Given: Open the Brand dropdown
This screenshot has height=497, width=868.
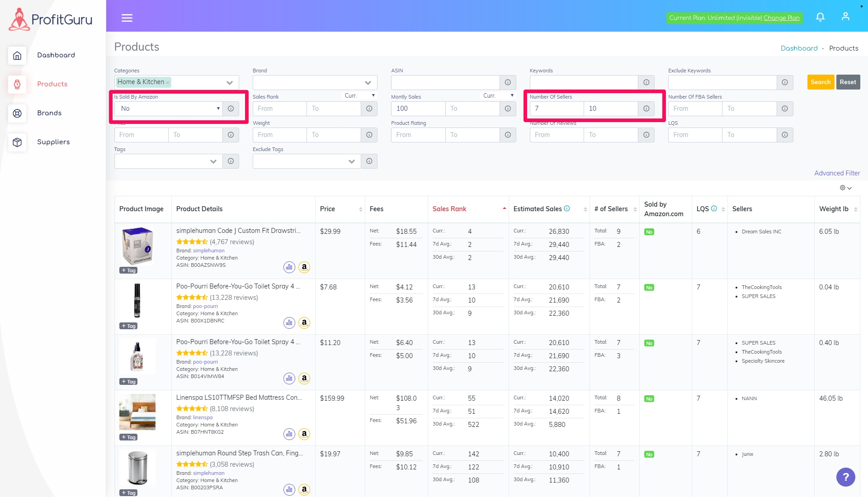Looking at the screenshot, I should click(x=315, y=82).
